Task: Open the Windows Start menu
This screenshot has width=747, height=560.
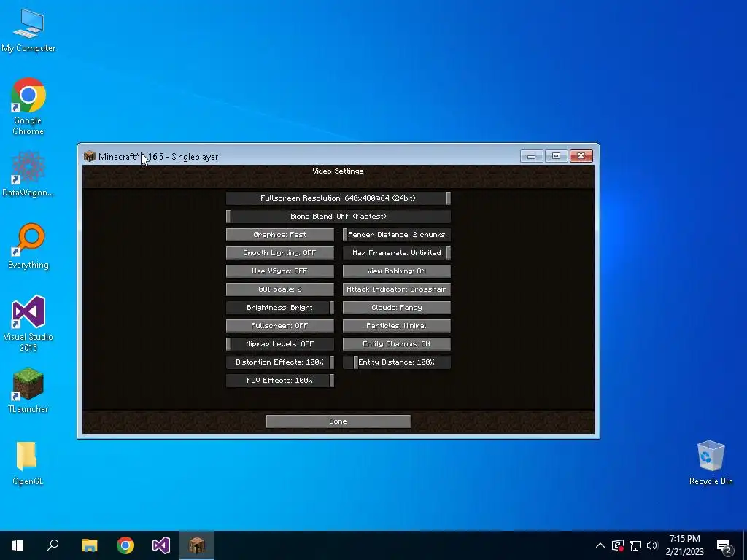Action: point(18,545)
